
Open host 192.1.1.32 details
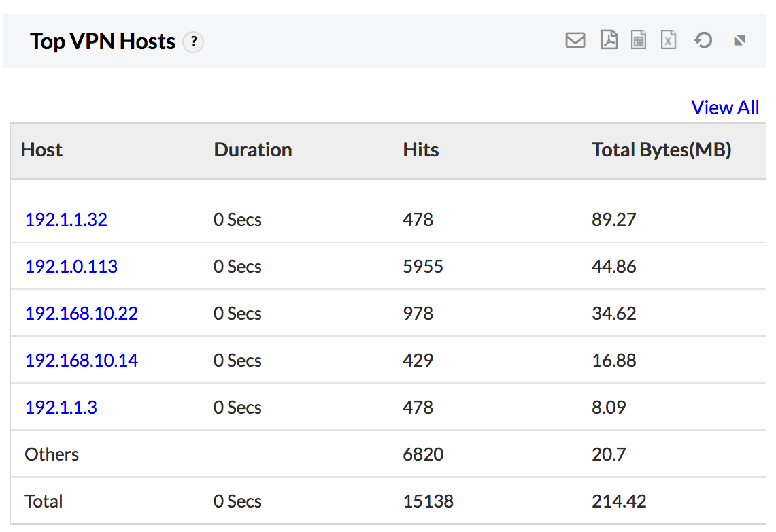click(x=66, y=220)
